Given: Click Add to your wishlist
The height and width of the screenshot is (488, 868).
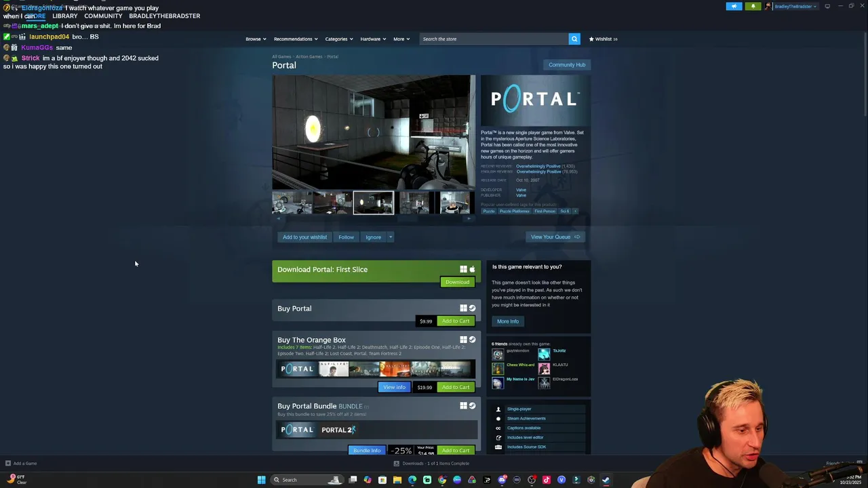Looking at the screenshot, I should [x=304, y=237].
